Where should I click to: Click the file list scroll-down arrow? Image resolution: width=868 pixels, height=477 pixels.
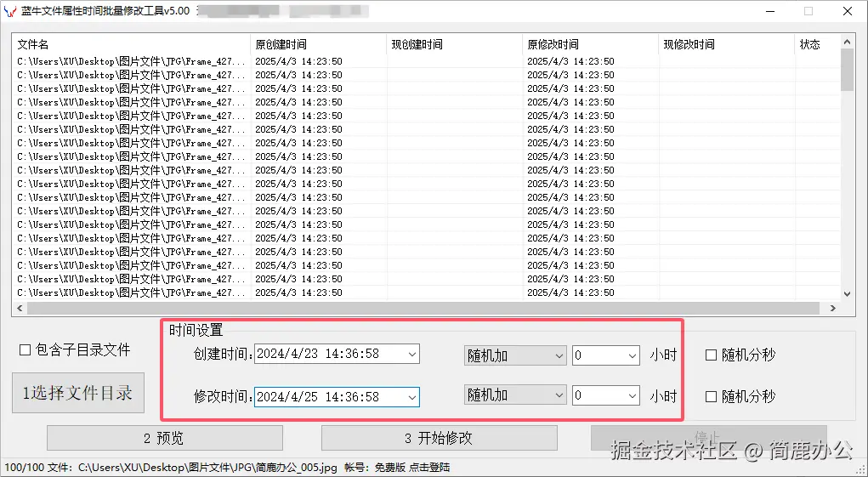pyautogui.click(x=847, y=294)
